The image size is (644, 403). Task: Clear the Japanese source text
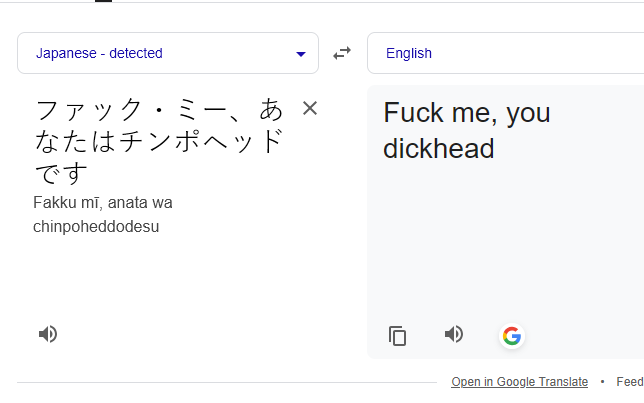(310, 108)
